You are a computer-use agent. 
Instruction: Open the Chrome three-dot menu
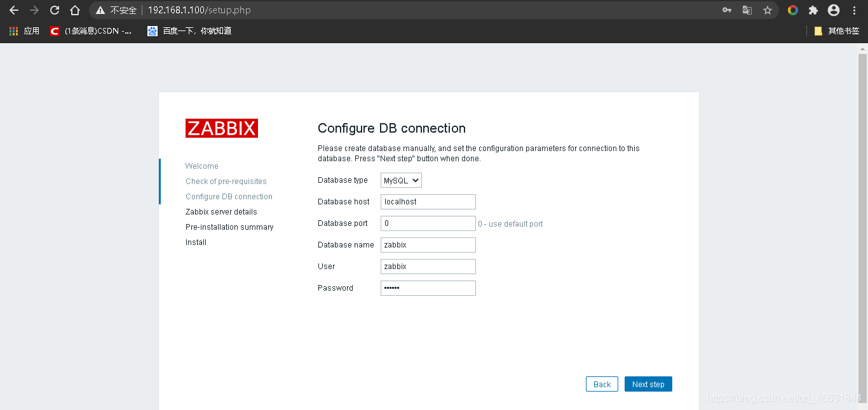[854, 10]
